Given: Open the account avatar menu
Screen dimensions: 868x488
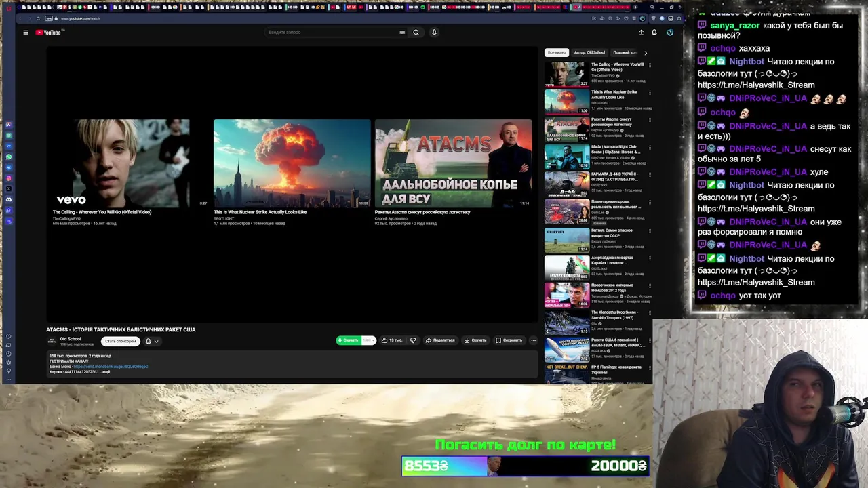Looking at the screenshot, I should pos(670,33).
